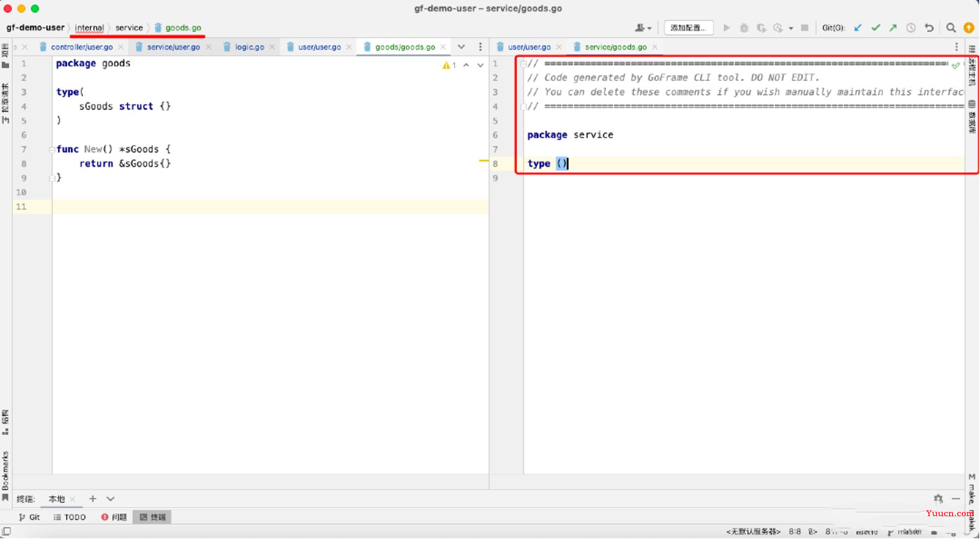Click the warning indicator in goods.go
980x540 pixels.
[x=449, y=65]
